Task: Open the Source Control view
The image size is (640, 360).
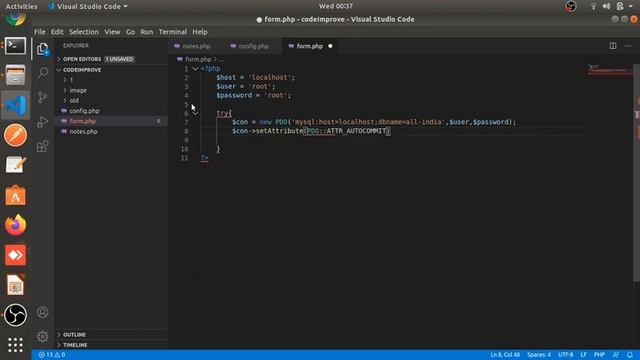Action: click(42, 97)
